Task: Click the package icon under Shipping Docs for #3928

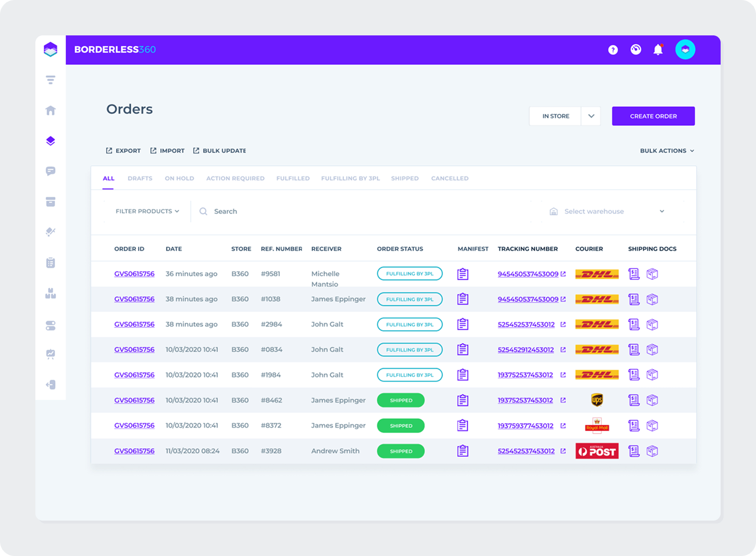Action: [x=652, y=451]
